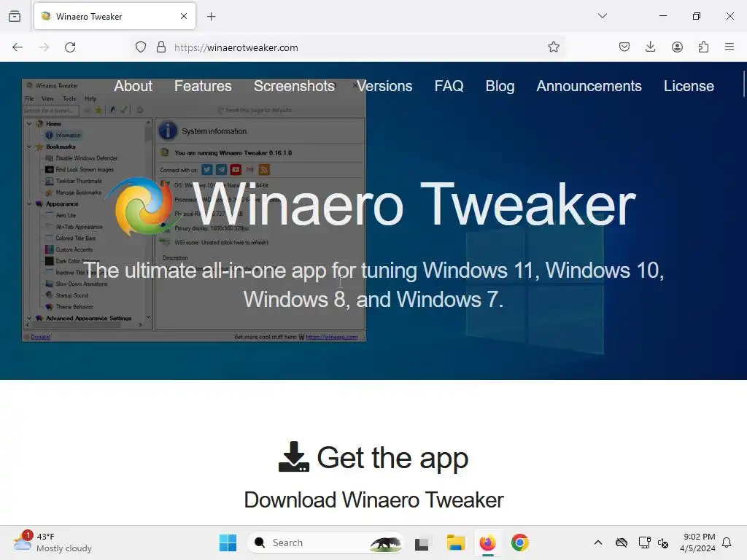Viewport: 747px width, 560px height.
Task: Click the Winaero Tweaker hero title
Action: point(414,205)
